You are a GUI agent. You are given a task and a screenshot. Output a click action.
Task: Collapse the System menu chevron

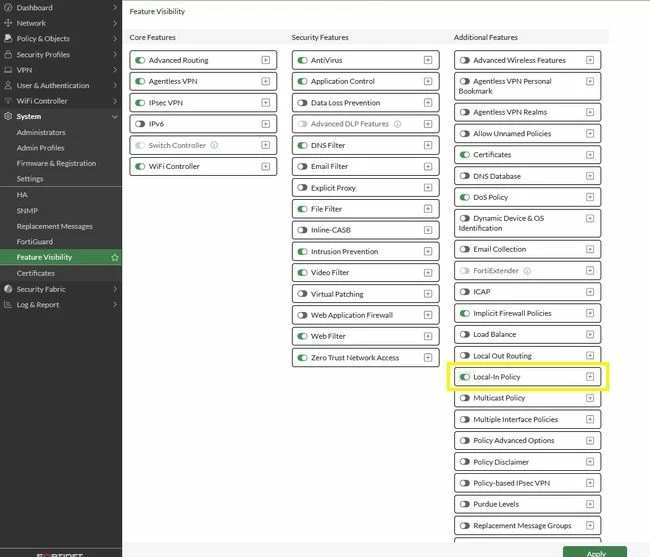pos(115,116)
